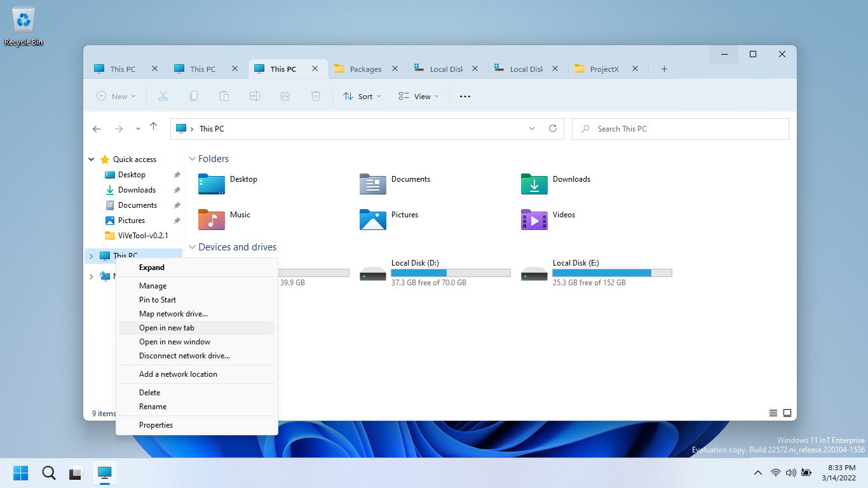Select the Desktop folder icon in Folders

211,184
